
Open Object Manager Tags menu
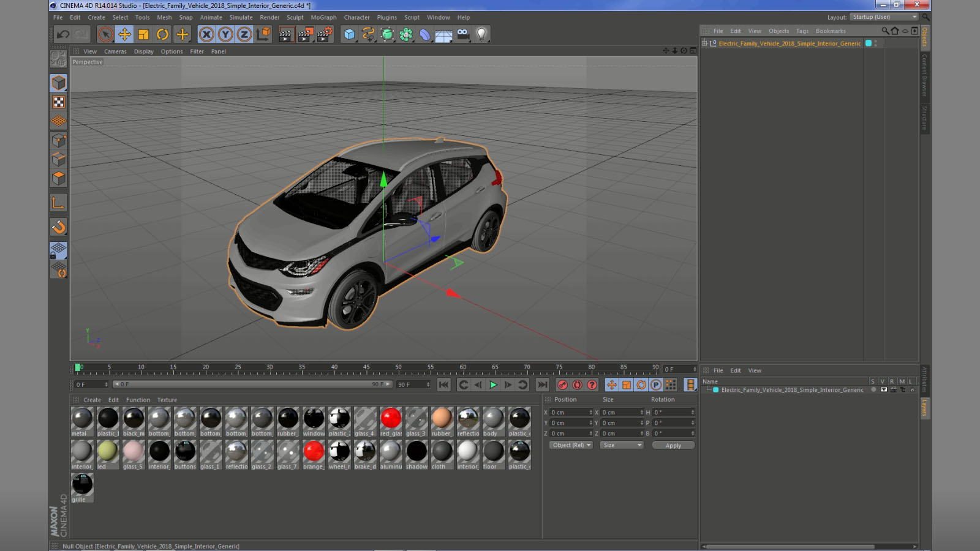(x=802, y=31)
